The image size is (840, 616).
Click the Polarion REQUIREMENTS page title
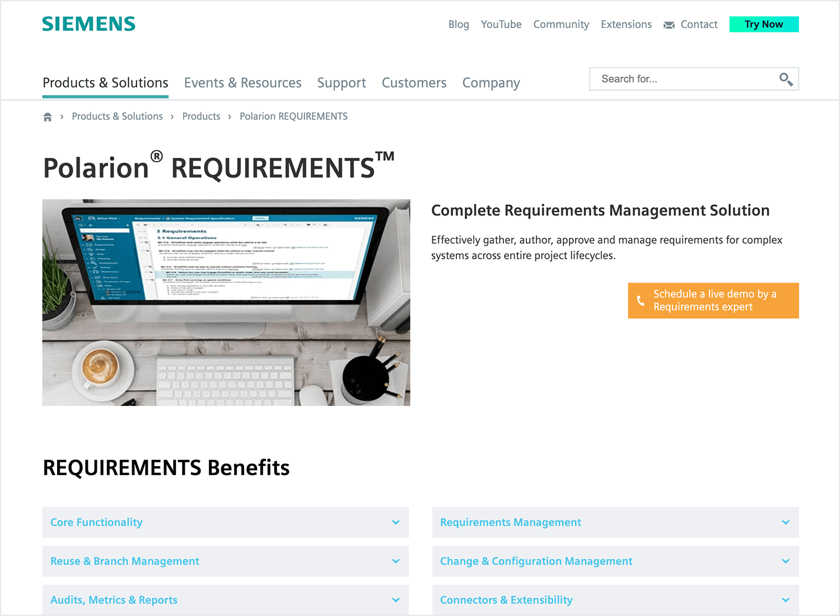click(219, 166)
